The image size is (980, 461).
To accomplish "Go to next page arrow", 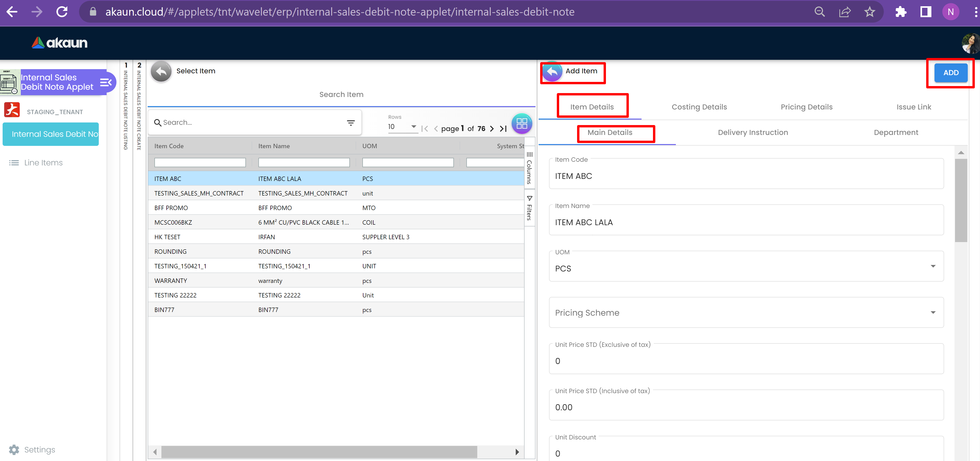I will pos(492,129).
